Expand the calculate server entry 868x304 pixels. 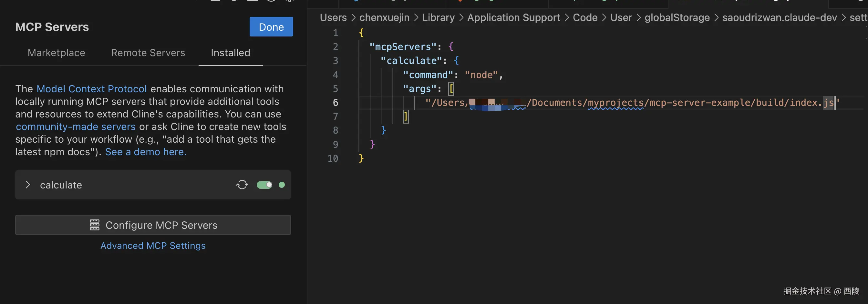pos(28,185)
